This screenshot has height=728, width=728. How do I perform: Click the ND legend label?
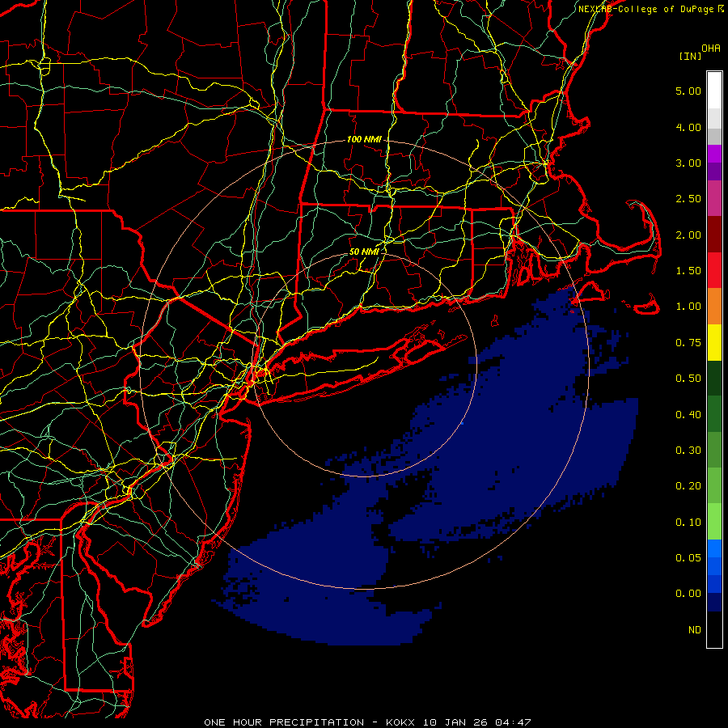click(695, 630)
